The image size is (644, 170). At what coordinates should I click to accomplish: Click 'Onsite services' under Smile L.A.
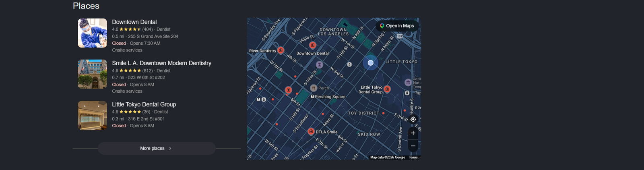click(127, 91)
